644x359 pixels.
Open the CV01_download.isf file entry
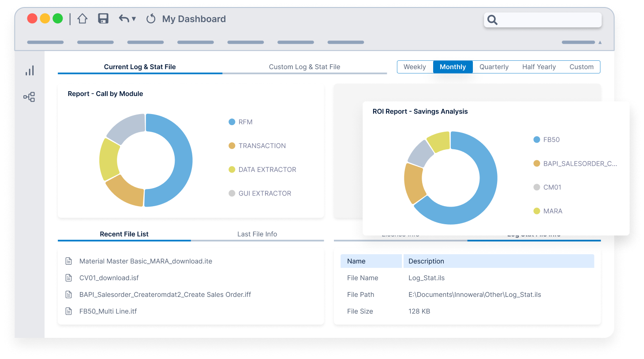109,278
